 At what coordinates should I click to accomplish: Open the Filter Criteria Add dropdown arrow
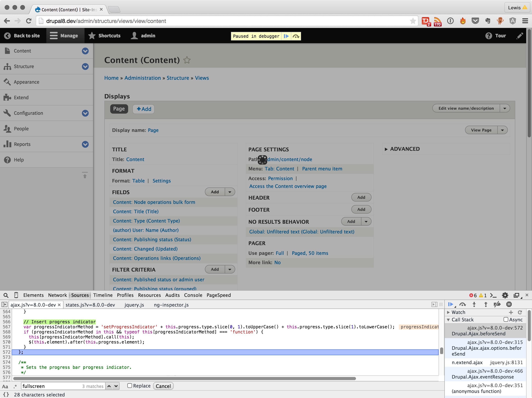[230, 269]
